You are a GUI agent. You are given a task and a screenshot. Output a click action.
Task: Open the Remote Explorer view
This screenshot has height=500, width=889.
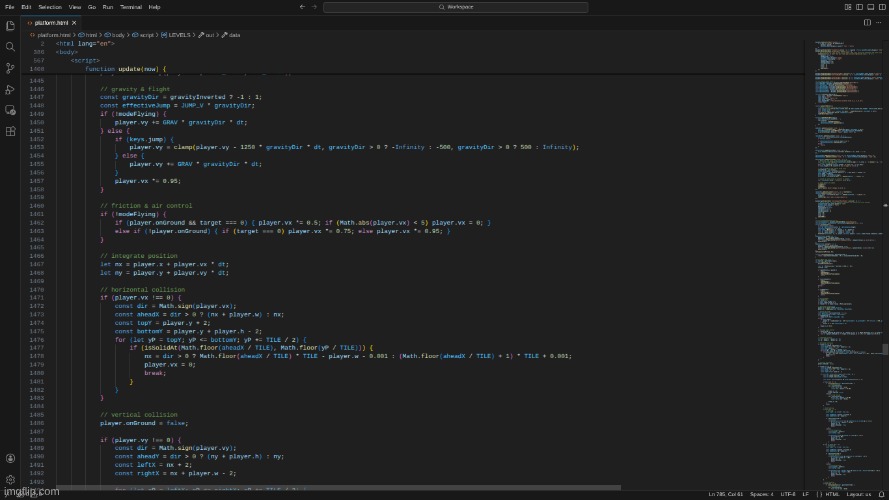(x=10, y=110)
